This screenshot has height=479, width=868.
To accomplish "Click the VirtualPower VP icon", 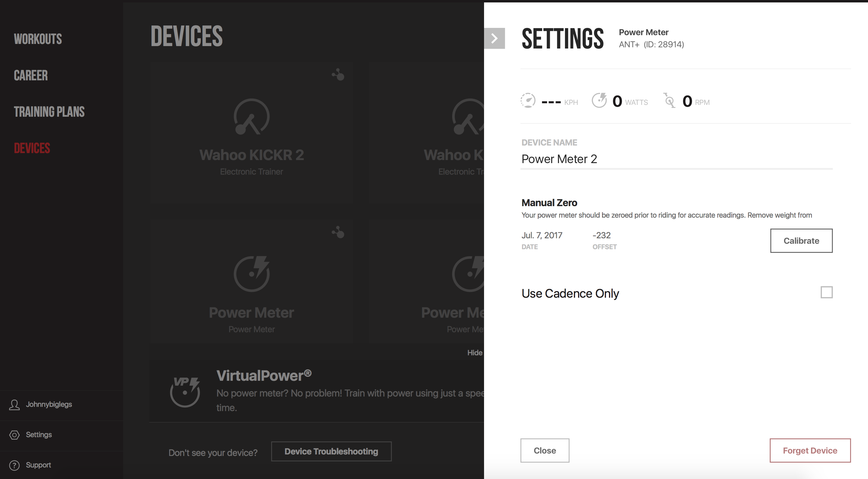I will pos(185,392).
